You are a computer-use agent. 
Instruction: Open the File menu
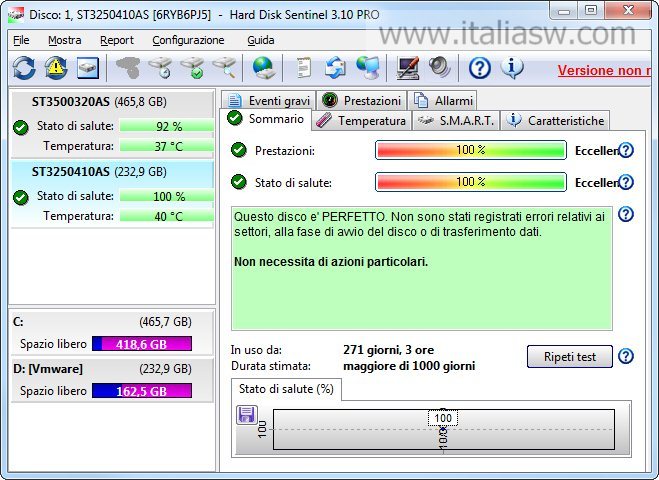pyautogui.click(x=21, y=40)
